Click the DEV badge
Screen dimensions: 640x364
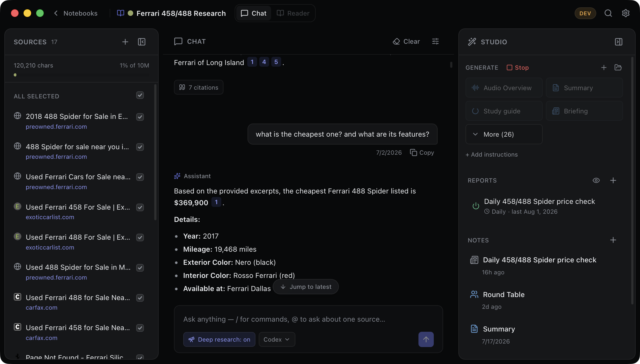point(585,13)
